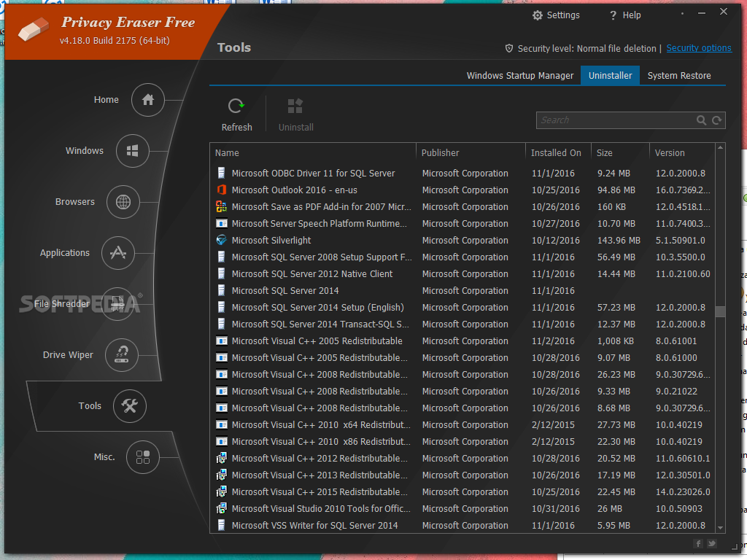Viewport: 747px width, 560px height.
Task: Open the Applications section icon
Action: tap(117, 253)
